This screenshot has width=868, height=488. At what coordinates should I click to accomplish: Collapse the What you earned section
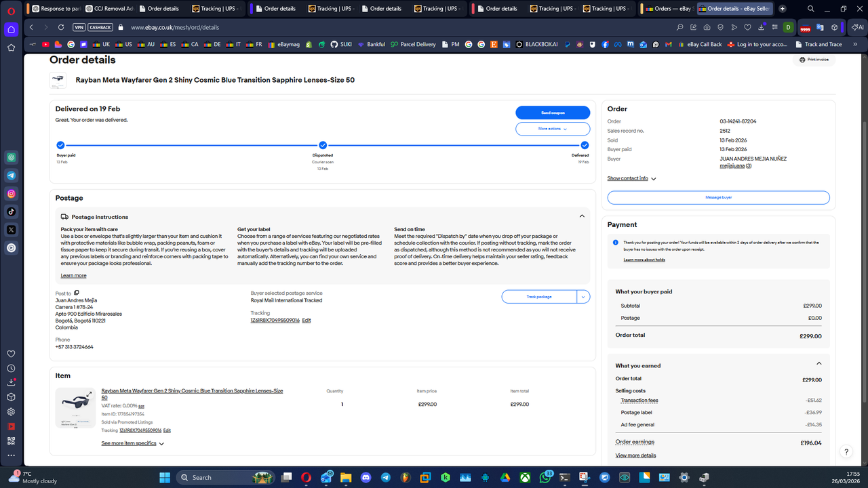click(x=819, y=364)
